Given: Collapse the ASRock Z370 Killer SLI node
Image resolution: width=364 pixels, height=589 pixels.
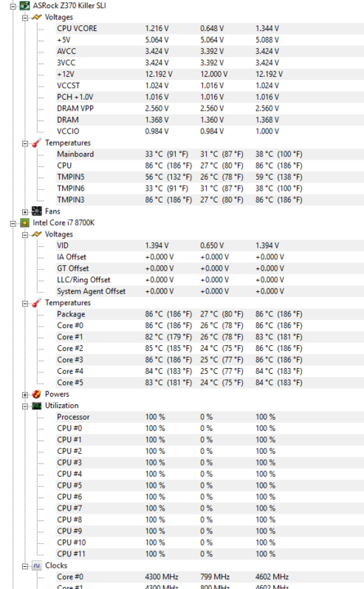Looking at the screenshot, I should (13, 7).
